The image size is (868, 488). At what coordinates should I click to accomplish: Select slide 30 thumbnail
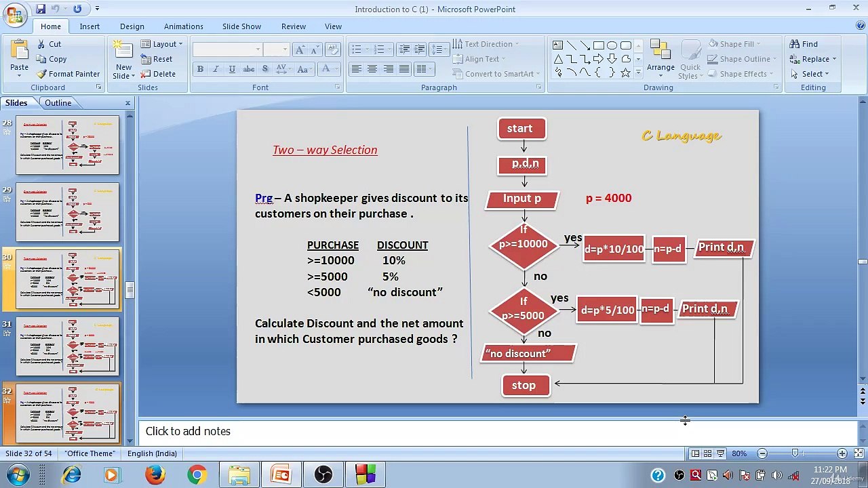pos(68,279)
